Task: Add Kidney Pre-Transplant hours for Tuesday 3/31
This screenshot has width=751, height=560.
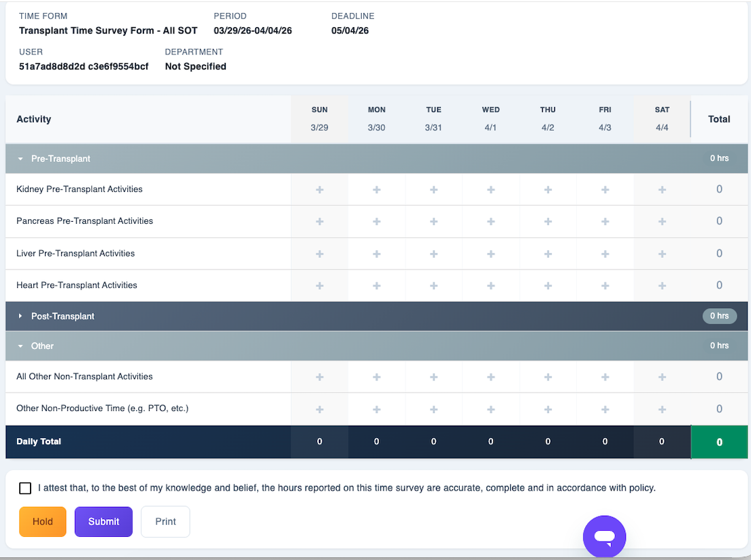Action: [x=433, y=190]
